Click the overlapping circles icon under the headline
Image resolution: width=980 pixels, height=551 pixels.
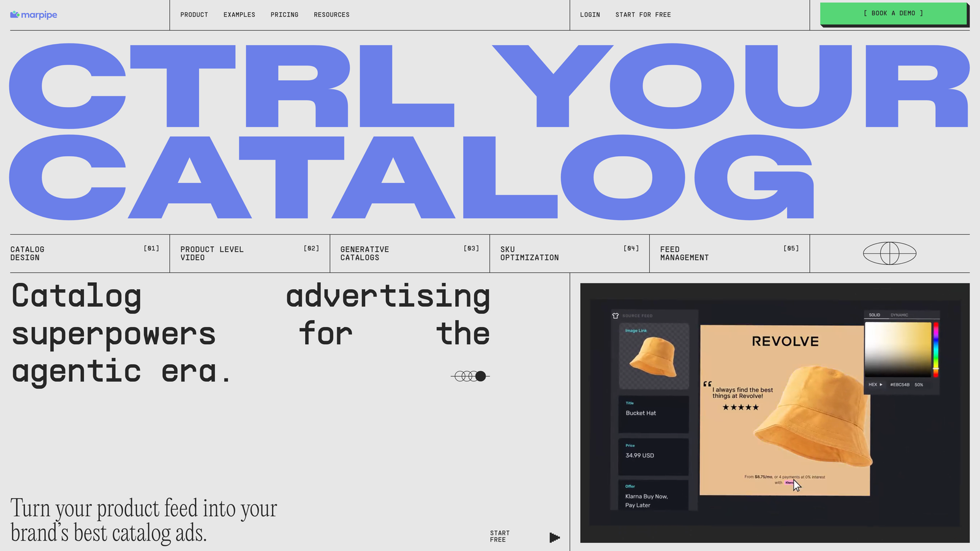coord(470,376)
